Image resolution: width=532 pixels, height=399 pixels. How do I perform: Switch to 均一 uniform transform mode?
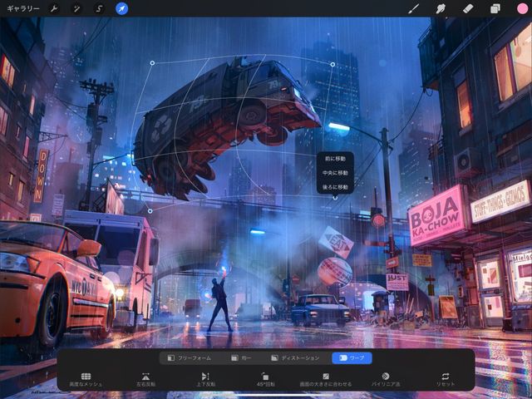point(241,358)
